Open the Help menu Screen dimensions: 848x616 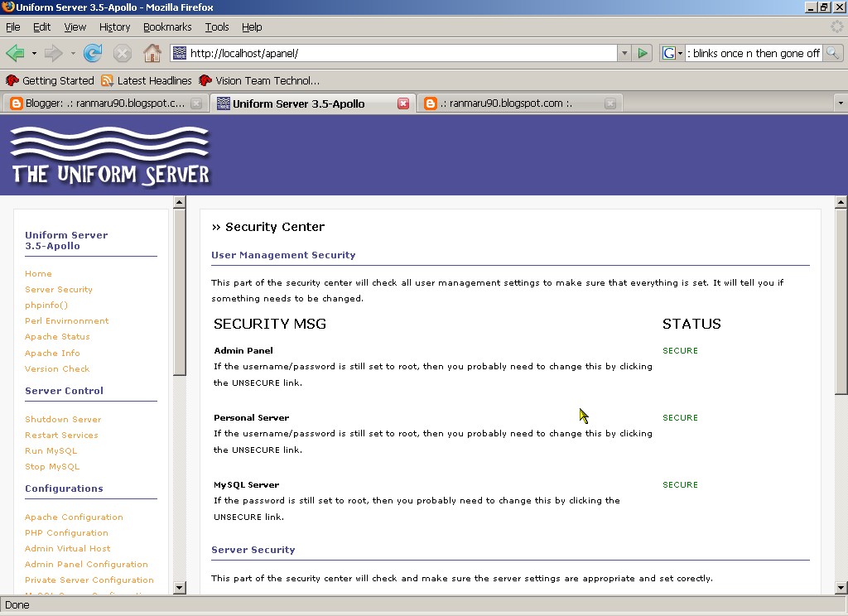[252, 27]
